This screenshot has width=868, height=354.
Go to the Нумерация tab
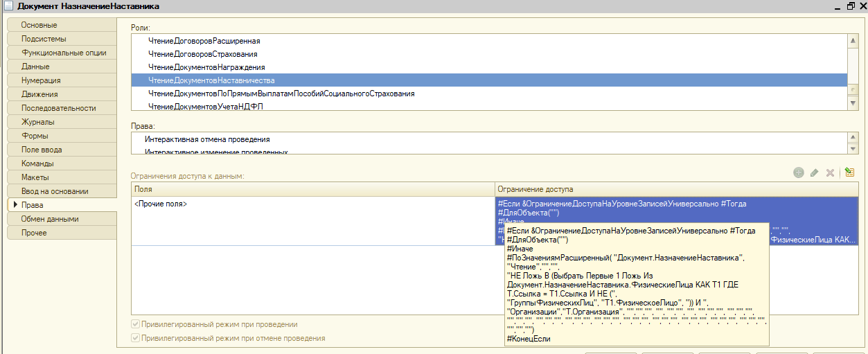coord(62,80)
